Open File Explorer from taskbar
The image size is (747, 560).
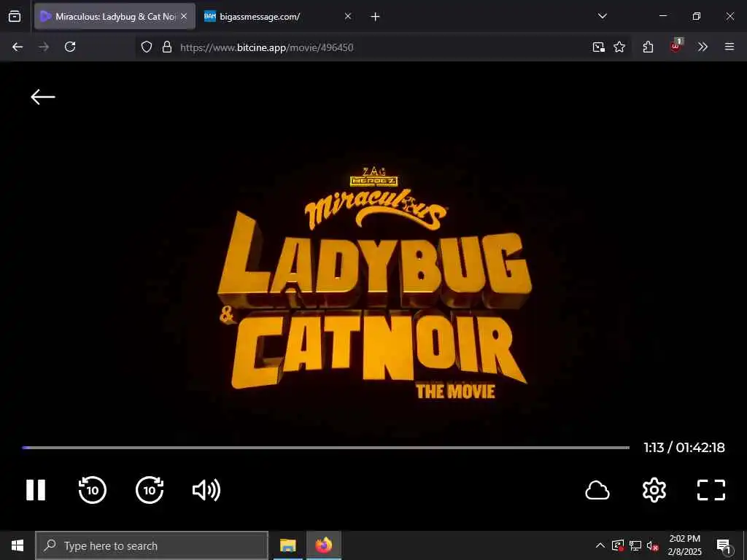pyautogui.click(x=287, y=545)
